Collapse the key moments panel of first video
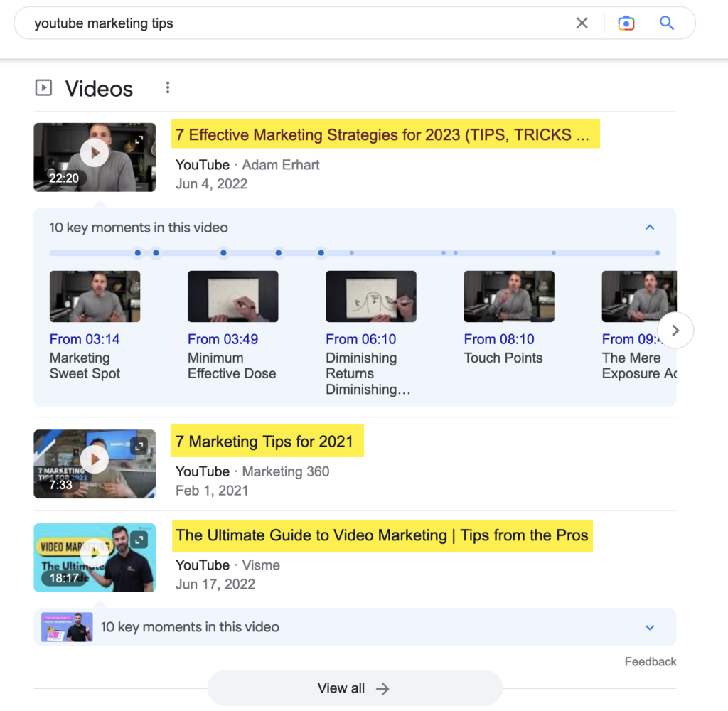This screenshot has width=728, height=711. (649, 228)
